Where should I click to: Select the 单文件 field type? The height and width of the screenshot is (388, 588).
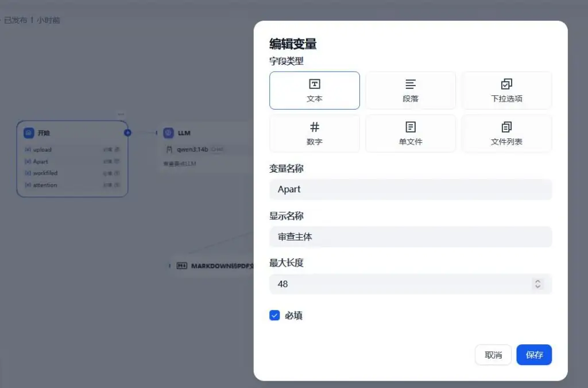click(x=410, y=133)
